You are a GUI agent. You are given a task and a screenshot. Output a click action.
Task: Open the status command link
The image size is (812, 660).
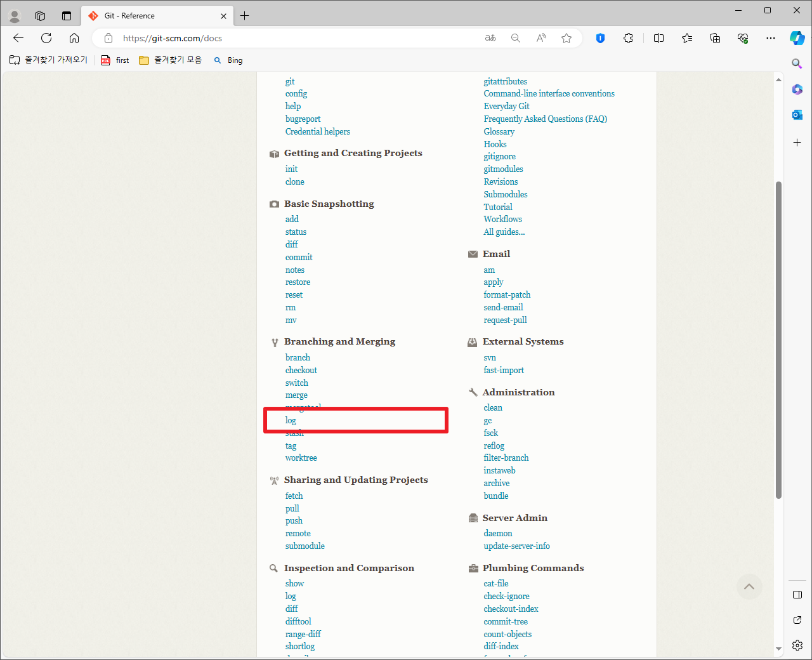[296, 232]
